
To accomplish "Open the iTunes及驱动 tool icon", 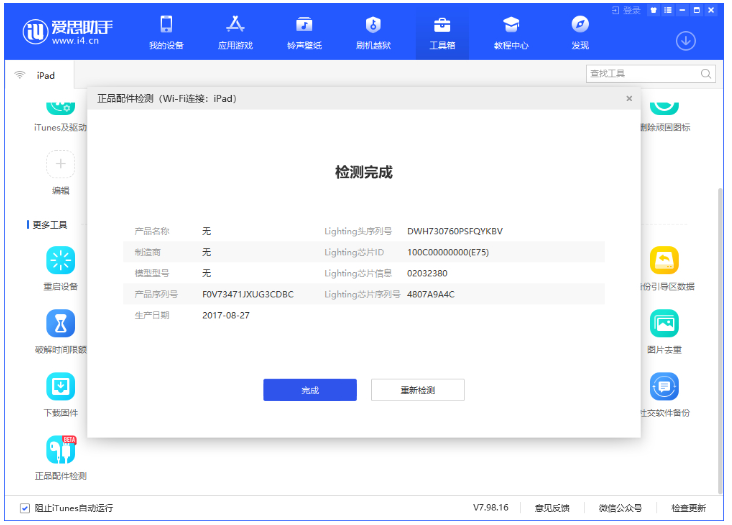I will point(61,108).
